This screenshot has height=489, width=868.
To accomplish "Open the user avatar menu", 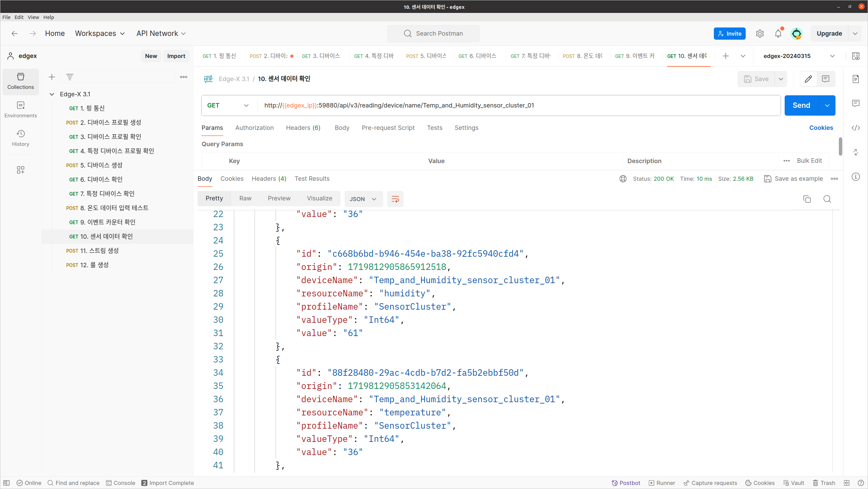I will point(797,34).
